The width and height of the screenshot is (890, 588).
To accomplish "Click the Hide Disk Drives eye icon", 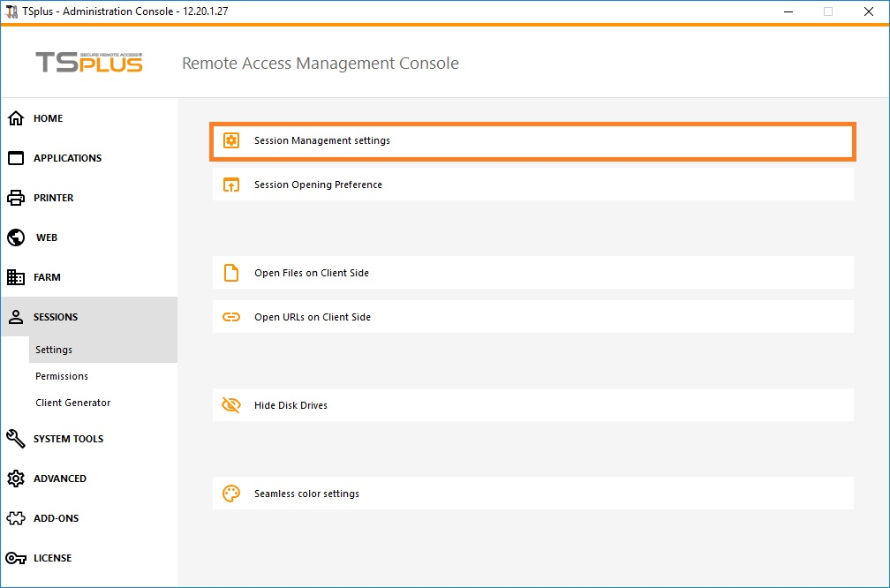I will [x=231, y=405].
